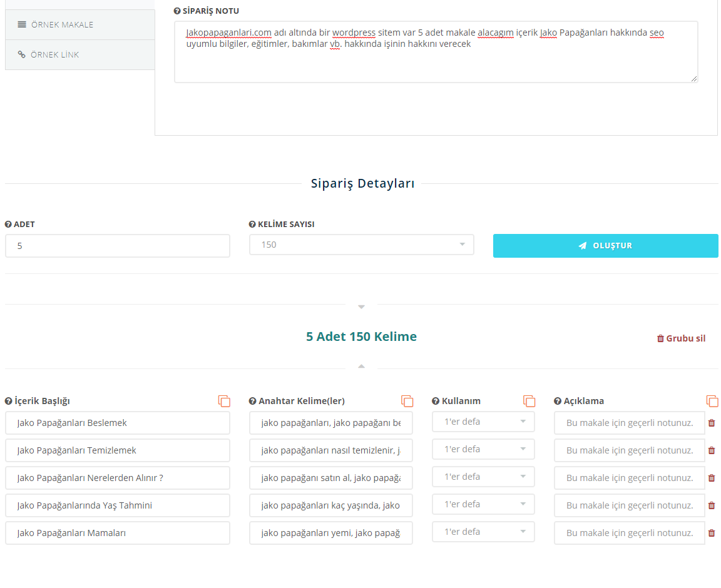Click the copy icon for Anahtar Kelime(ler) column
The width and height of the screenshot is (721, 588).
click(x=407, y=401)
